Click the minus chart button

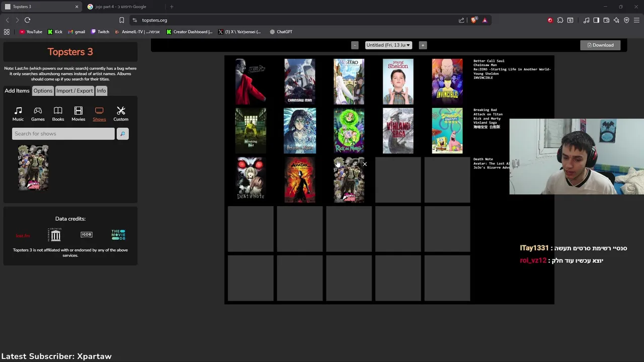tap(355, 45)
